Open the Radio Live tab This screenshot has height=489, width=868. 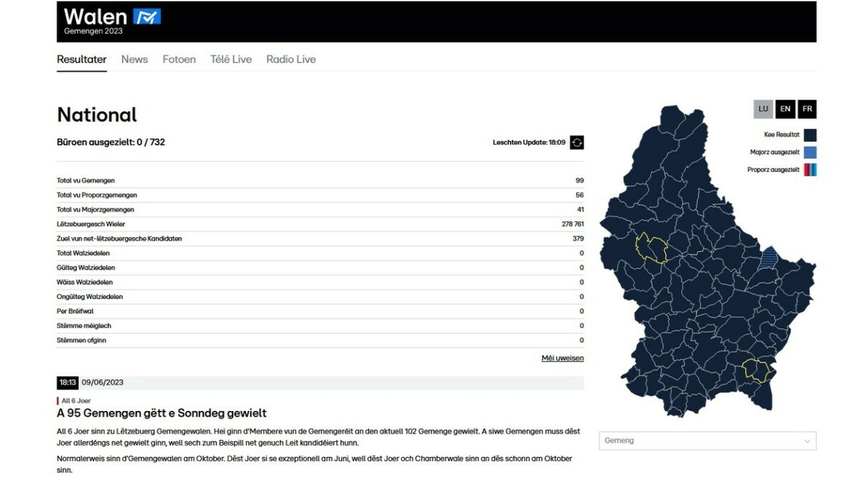(291, 60)
